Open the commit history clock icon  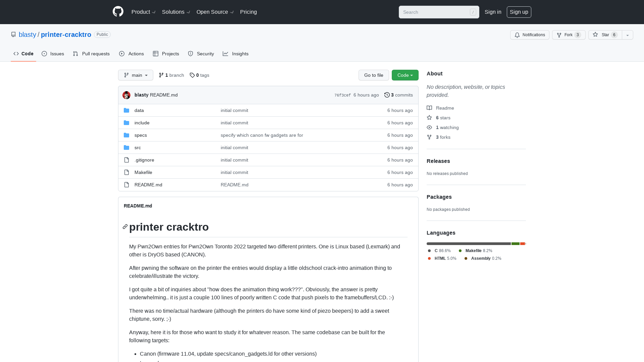387,95
